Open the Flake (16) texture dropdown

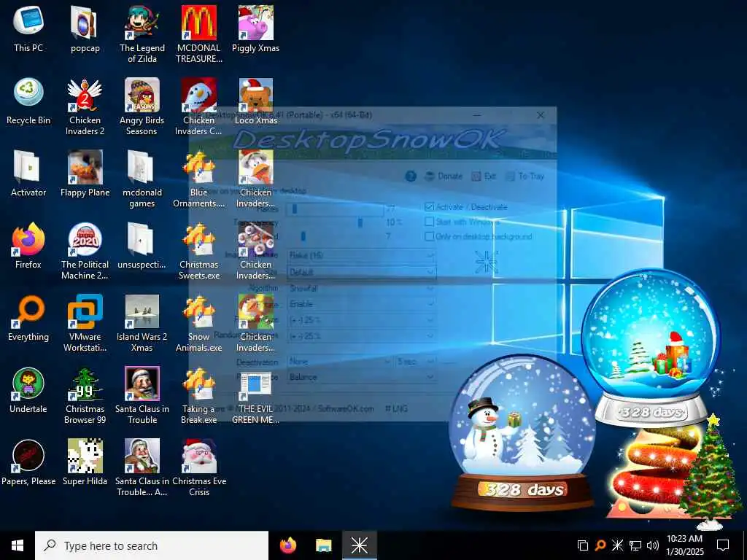pos(362,255)
